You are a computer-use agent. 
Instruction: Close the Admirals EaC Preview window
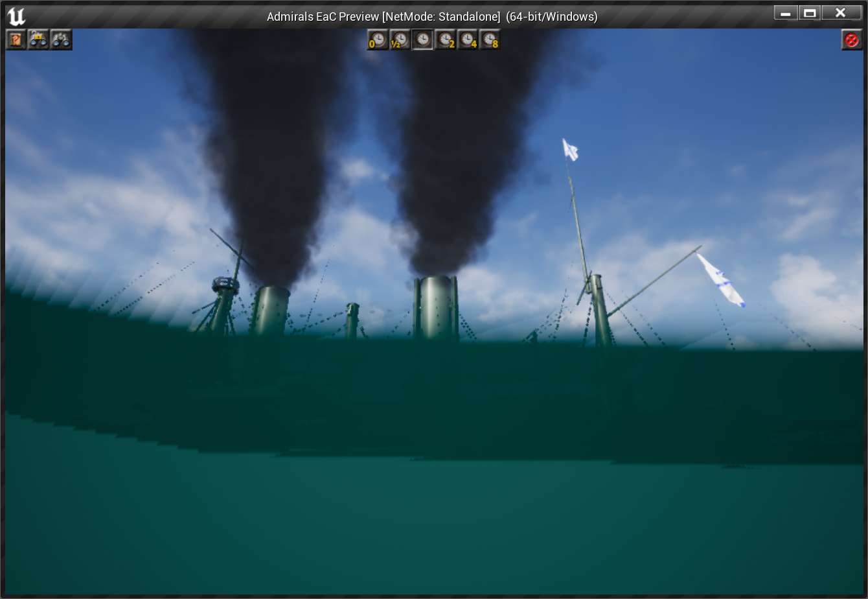point(840,12)
